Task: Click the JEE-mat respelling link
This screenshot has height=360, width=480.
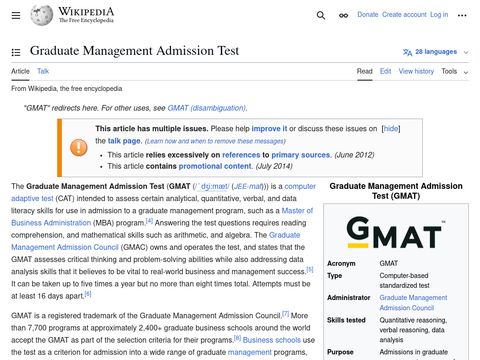Action: tap(248, 186)
